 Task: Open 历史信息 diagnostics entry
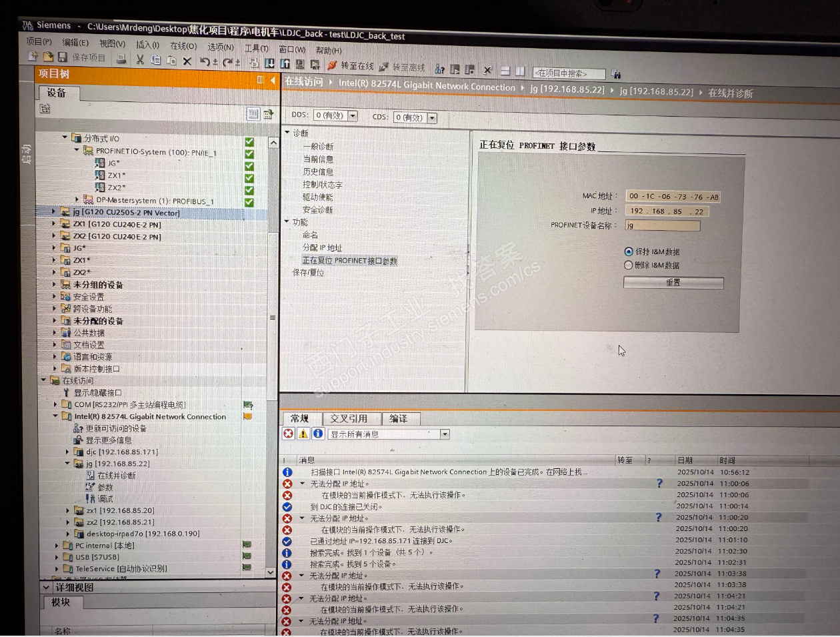318,171
